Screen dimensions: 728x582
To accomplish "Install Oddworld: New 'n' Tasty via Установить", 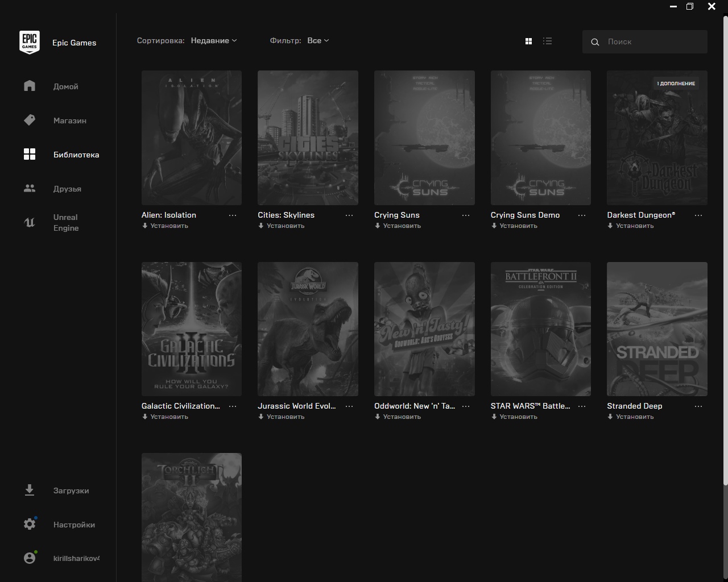I will 398,417.
